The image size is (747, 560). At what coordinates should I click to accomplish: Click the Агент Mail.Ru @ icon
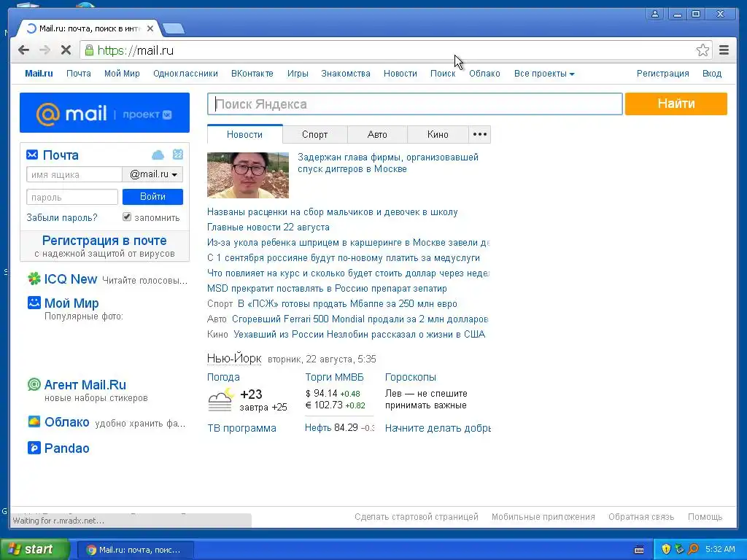pos(34,384)
